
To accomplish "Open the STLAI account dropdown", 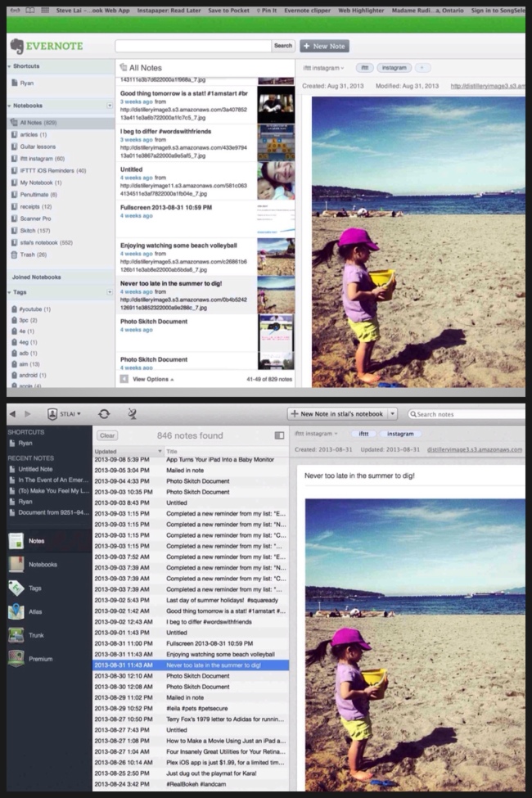I will coord(64,414).
